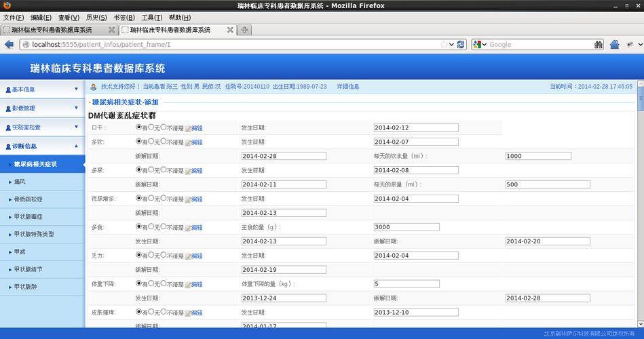Click the user avatar icon beside 技术支持您好

tap(93, 87)
